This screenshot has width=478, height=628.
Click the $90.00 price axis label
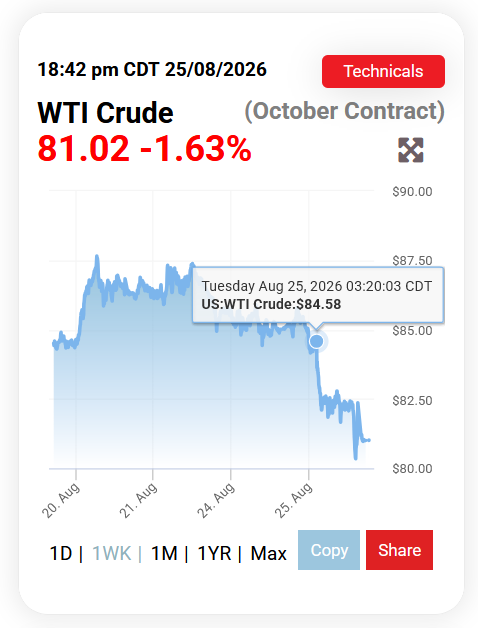pyautogui.click(x=412, y=191)
